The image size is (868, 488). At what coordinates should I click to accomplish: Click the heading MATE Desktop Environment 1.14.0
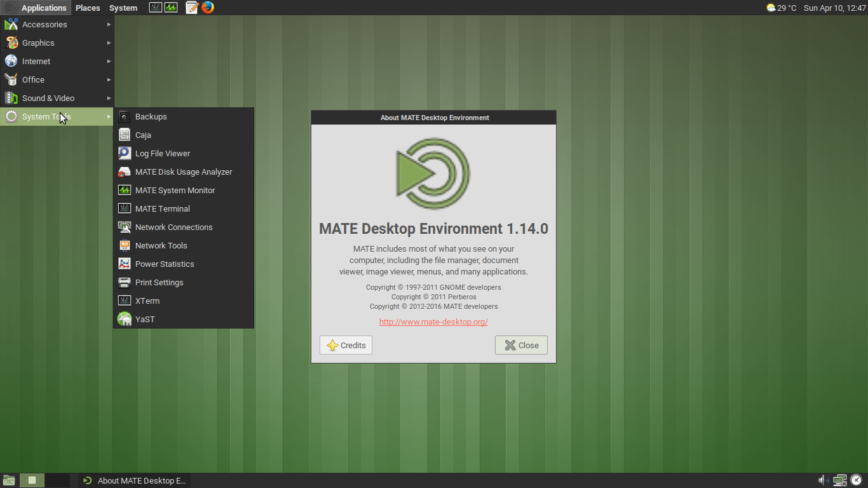coord(433,229)
